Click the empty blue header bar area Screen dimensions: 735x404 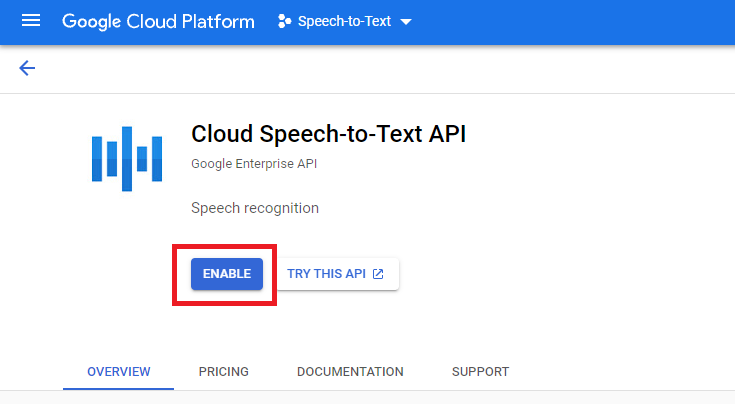click(x=580, y=22)
